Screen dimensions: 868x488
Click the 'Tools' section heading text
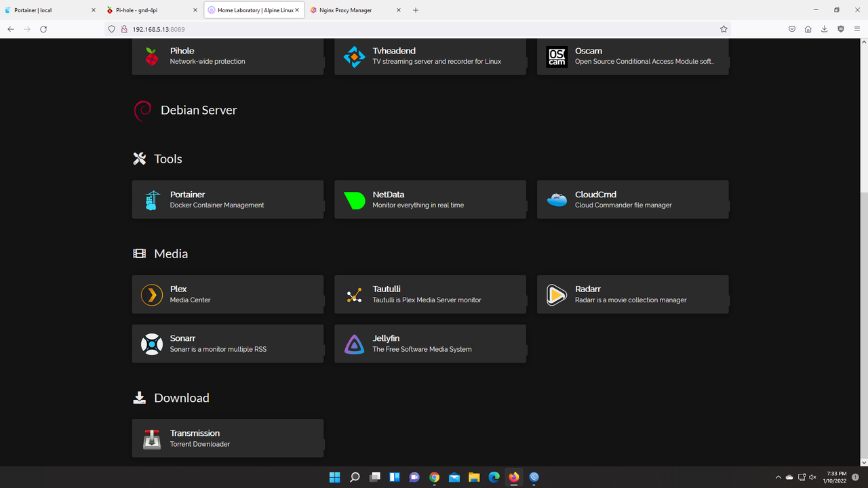pos(168,159)
